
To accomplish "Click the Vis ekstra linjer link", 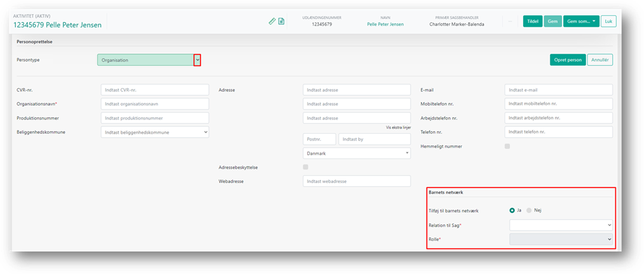I will [398, 127].
